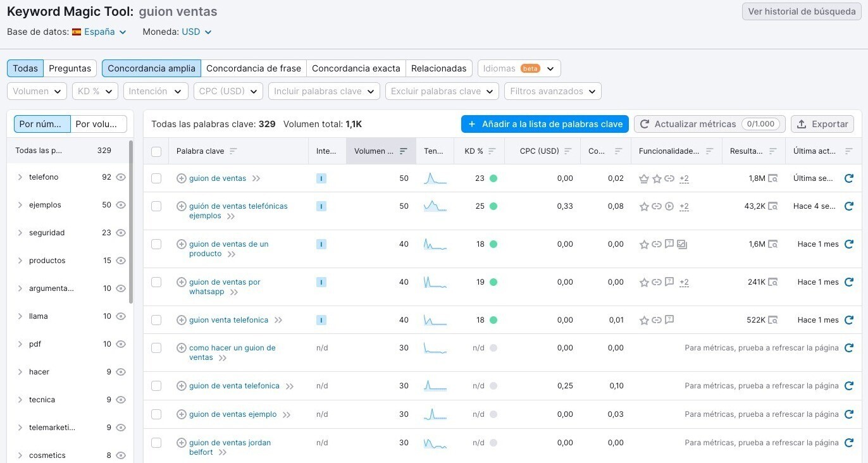Click the +2 features expander on guion de ventas telefónicas ejemplos
868x463 pixels.
[684, 206]
